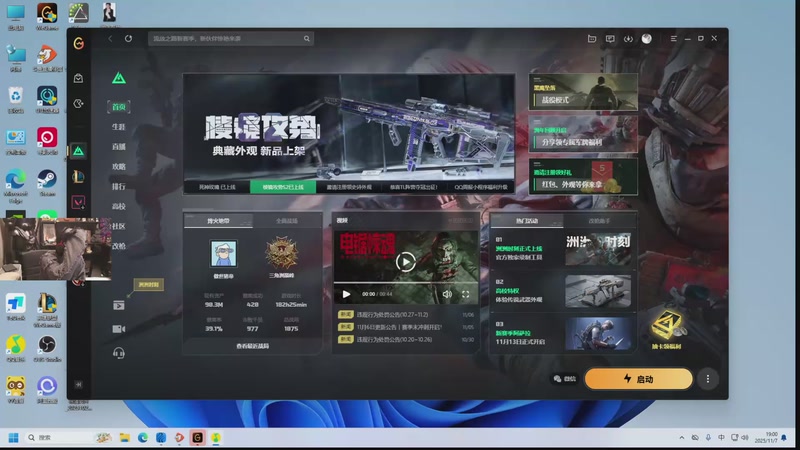Viewport: 800px width, 450px height.
Task: Click the gold card-draw reward icon
Action: point(666,327)
